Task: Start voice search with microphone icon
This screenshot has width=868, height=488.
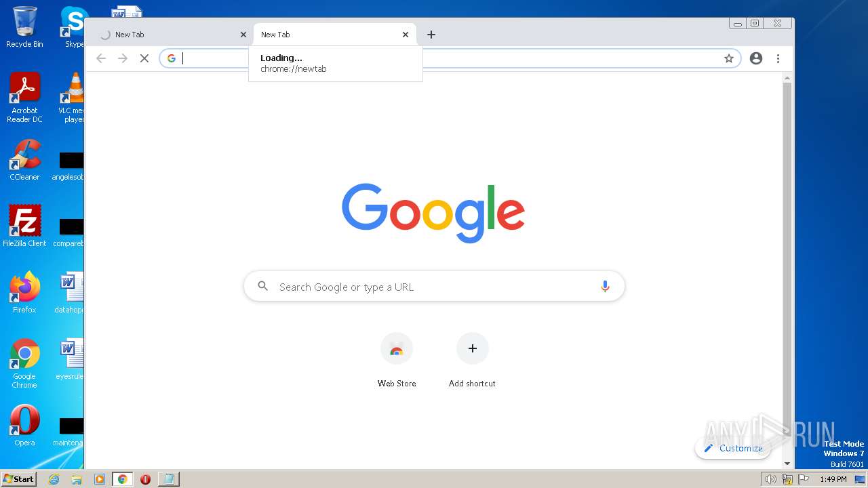Action: tap(605, 287)
